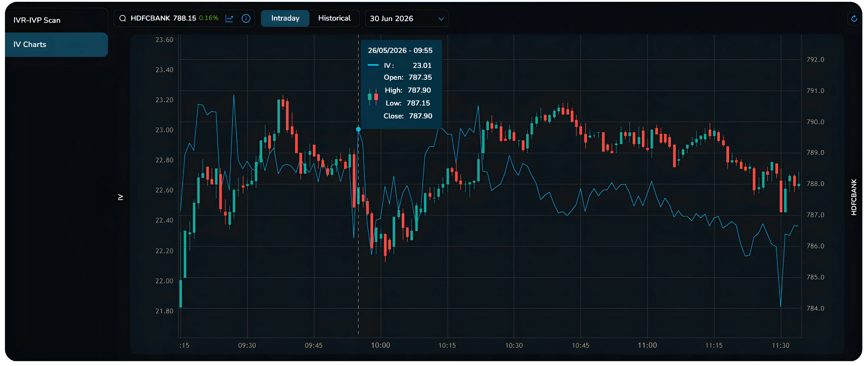Click the IV data point marker at 09:55
Image resolution: width=868 pixels, height=366 pixels.
(358, 129)
